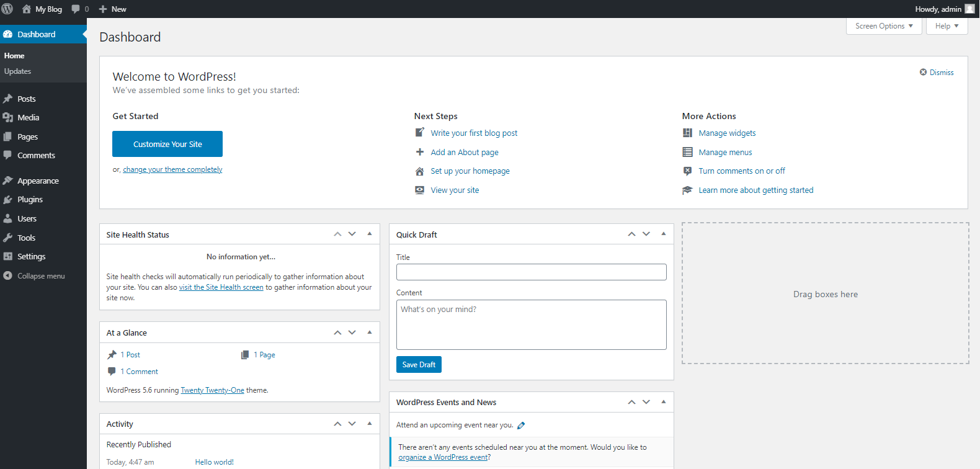Click the Comments bubble icon in sidebar

[7, 155]
